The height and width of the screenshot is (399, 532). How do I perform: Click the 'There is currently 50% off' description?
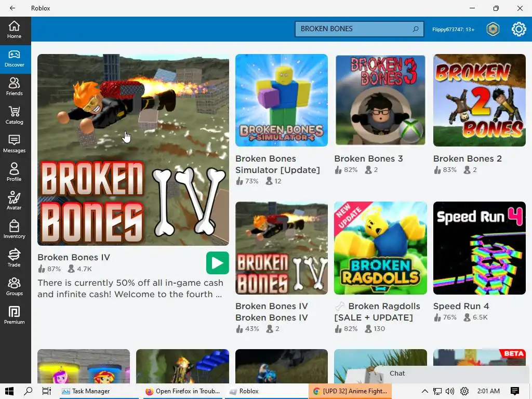coord(130,288)
